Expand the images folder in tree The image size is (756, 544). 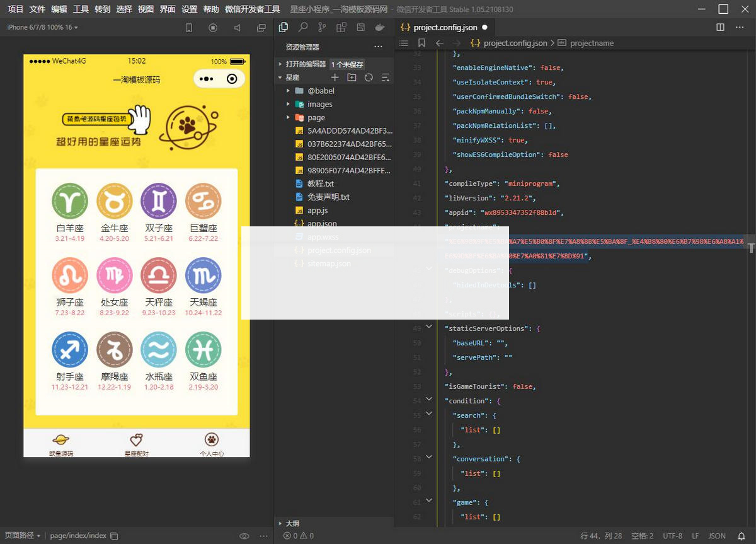(x=319, y=104)
